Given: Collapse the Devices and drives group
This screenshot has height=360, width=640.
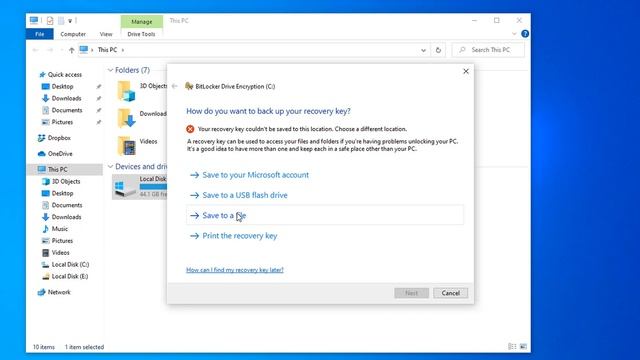Looking at the screenshot, I should point(110,167).
